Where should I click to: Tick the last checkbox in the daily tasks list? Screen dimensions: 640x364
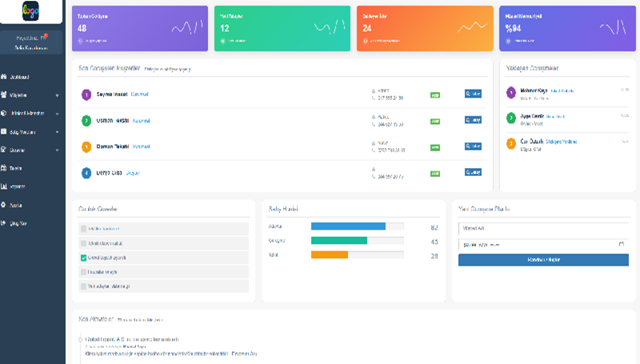tap(84, 286)
